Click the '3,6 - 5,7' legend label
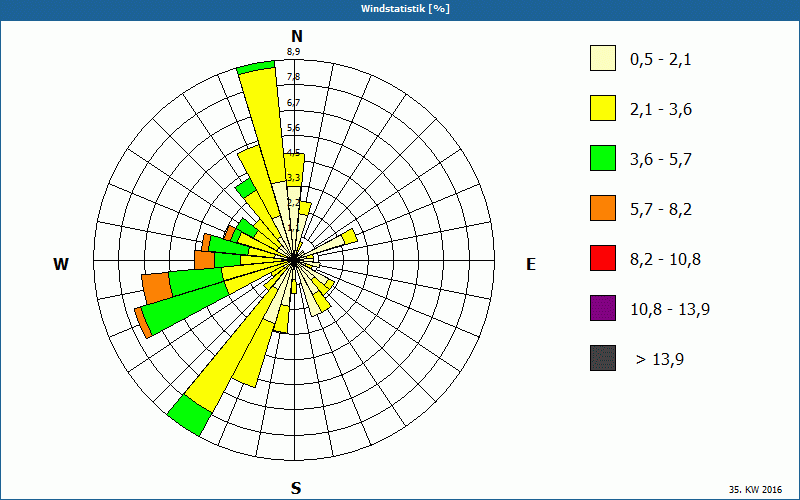 pyautogui.click(x=661, y=160)
